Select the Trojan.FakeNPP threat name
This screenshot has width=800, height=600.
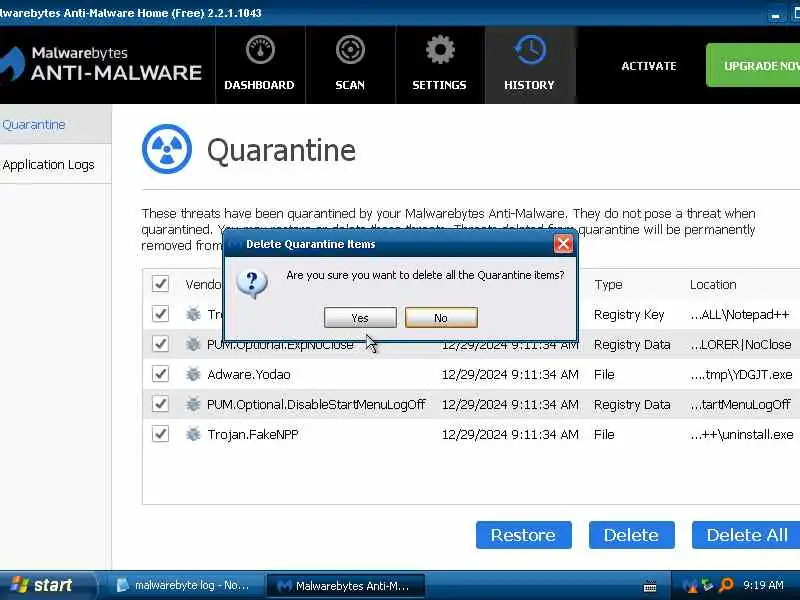point(253,435)
